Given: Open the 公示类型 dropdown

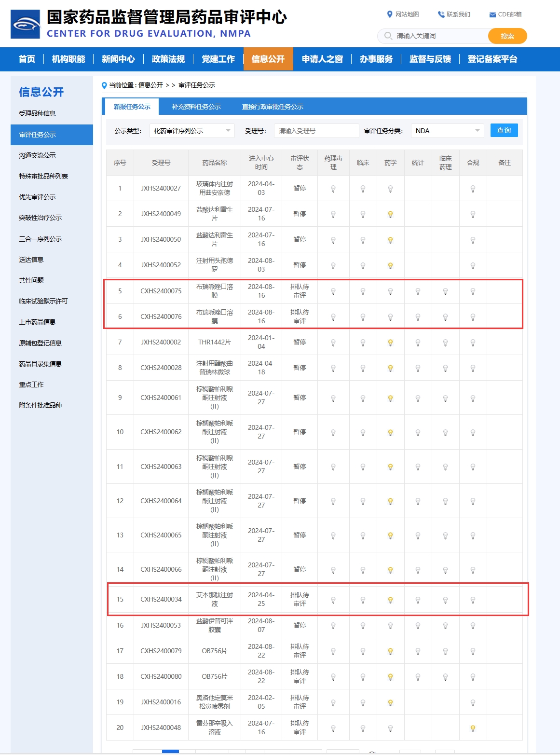Looking at the screenshot, I should click(x=192, y=131).
